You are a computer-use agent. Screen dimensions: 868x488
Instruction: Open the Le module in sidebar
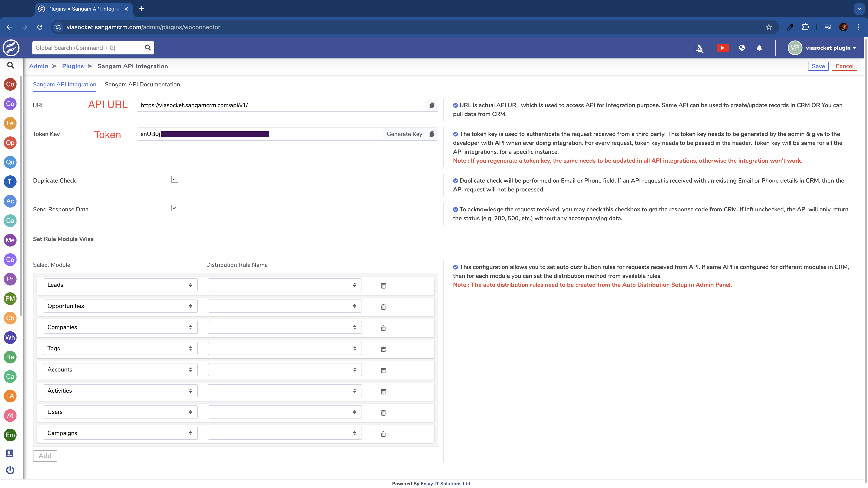point(10,123)
